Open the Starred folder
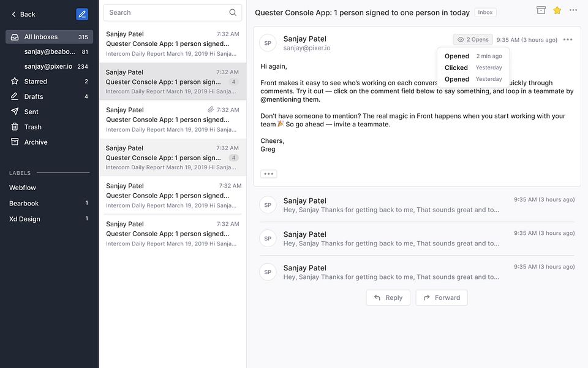 pyautogui.click(x=36, y=82)
